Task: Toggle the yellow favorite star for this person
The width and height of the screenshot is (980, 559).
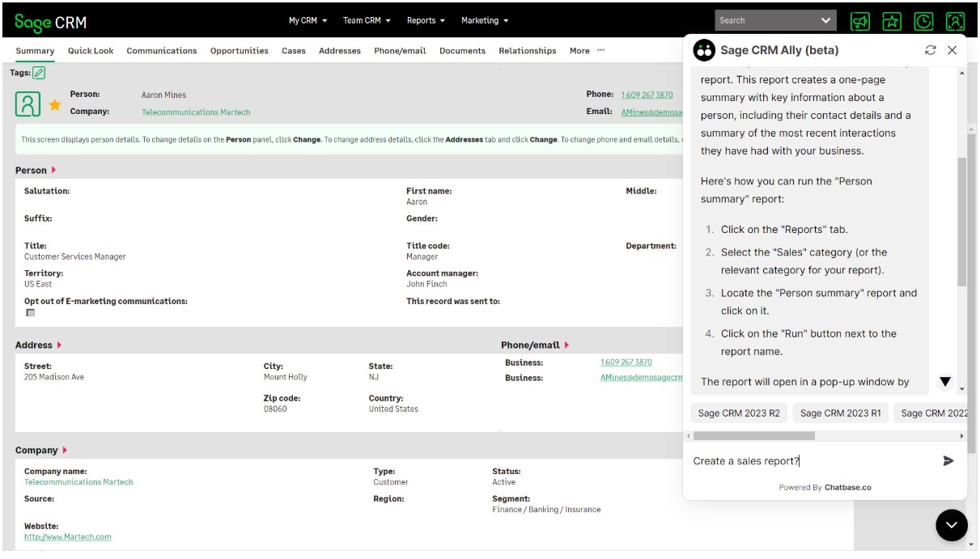Action: [x=54, y=104]
